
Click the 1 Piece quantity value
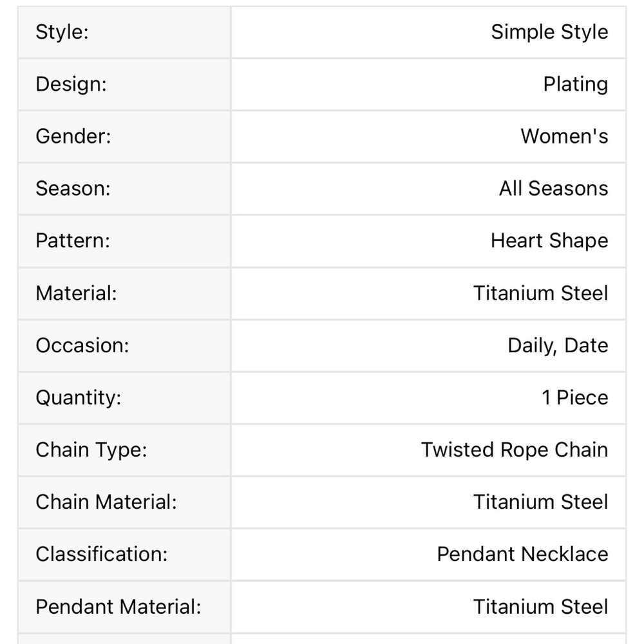[574, 397]
